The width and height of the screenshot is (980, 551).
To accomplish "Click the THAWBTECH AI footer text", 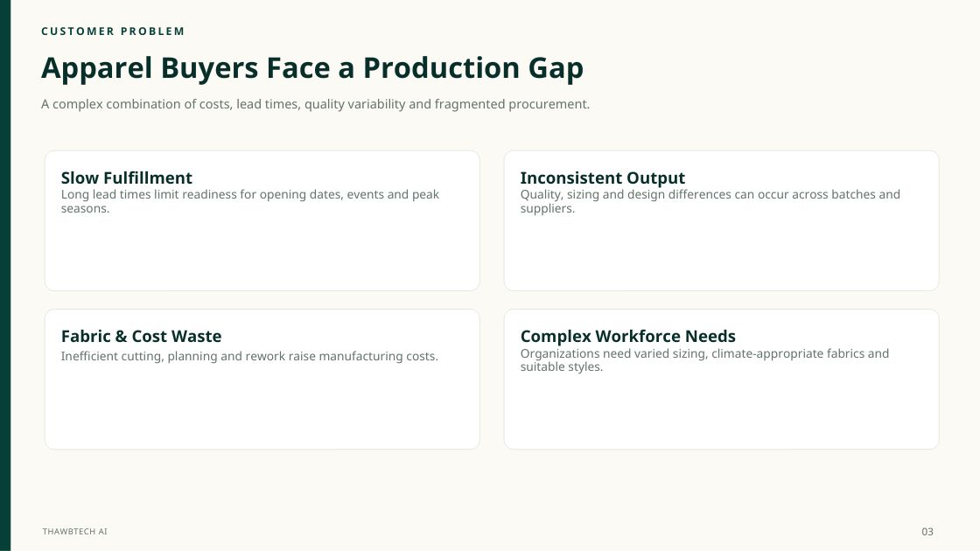I will point(75,532).
